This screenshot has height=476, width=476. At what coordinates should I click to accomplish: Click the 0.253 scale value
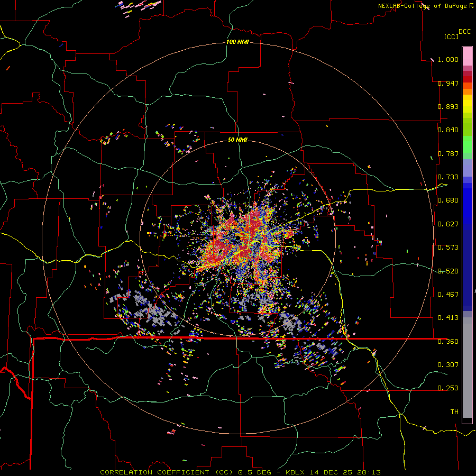[x=448, y=388]
